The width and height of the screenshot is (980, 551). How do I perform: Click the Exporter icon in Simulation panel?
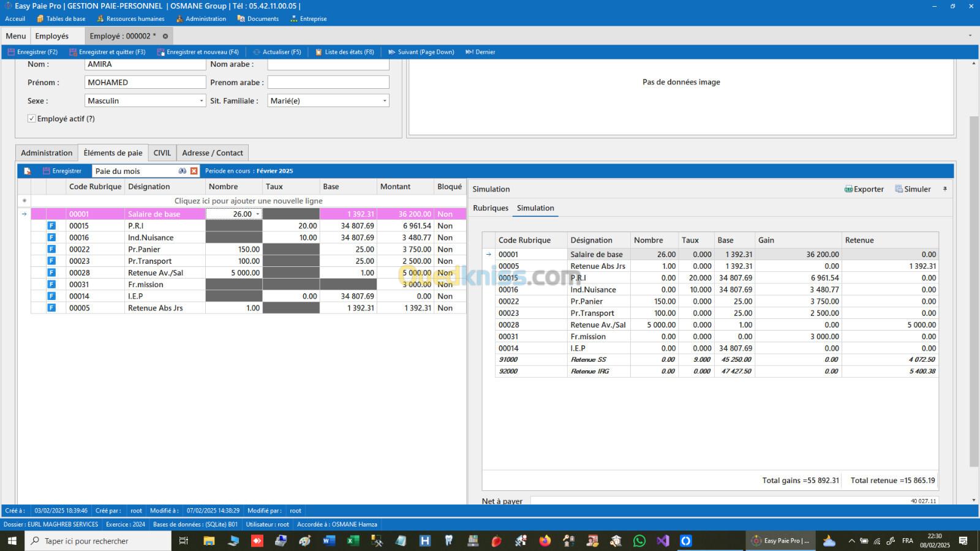[x=848, y=189]
